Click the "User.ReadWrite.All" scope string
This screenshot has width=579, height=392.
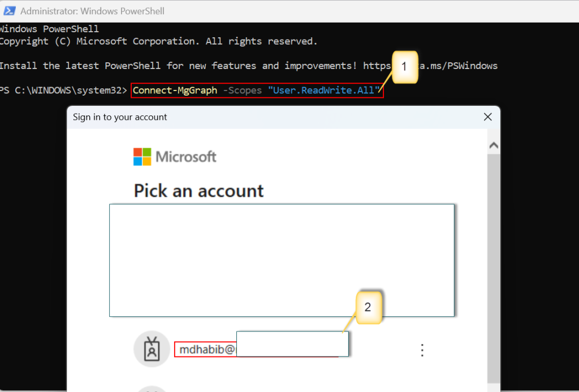[x=322, y=90]
